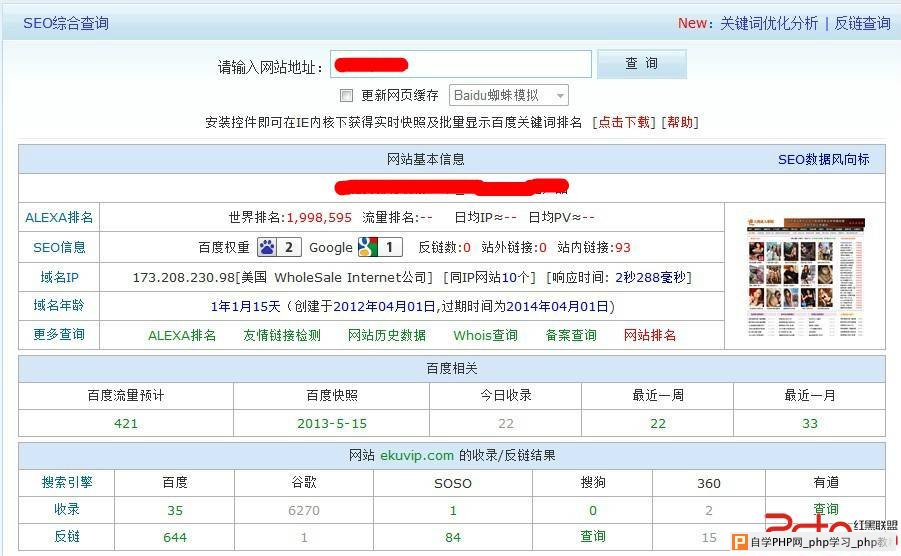Click the 今日收录 value 22
Screen dimensions: 901x556
tap(506, 423)
